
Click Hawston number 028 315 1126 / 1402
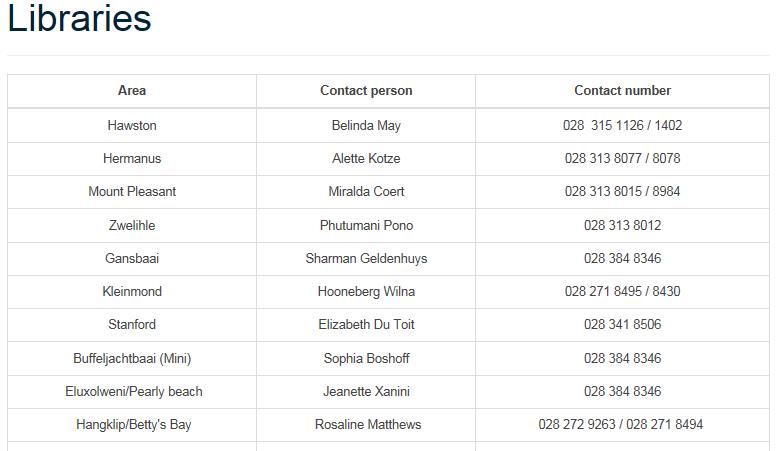click(622, 126)
